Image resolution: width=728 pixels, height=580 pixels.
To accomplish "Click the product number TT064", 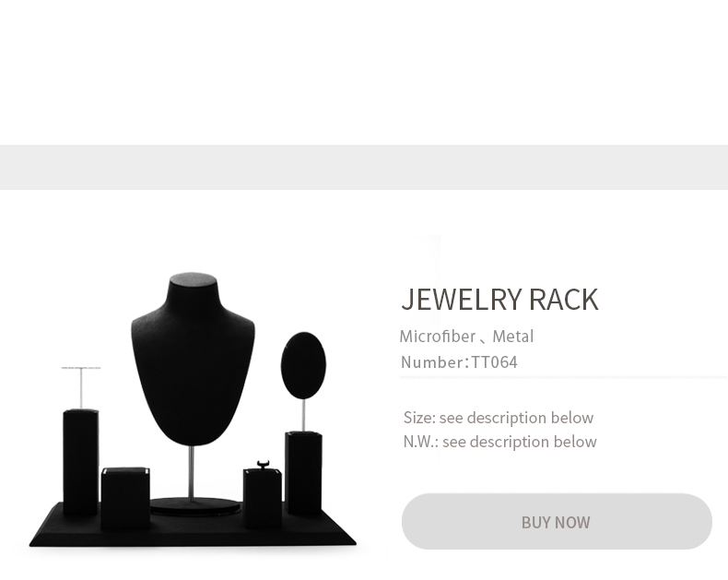I will tap(494, 362).
